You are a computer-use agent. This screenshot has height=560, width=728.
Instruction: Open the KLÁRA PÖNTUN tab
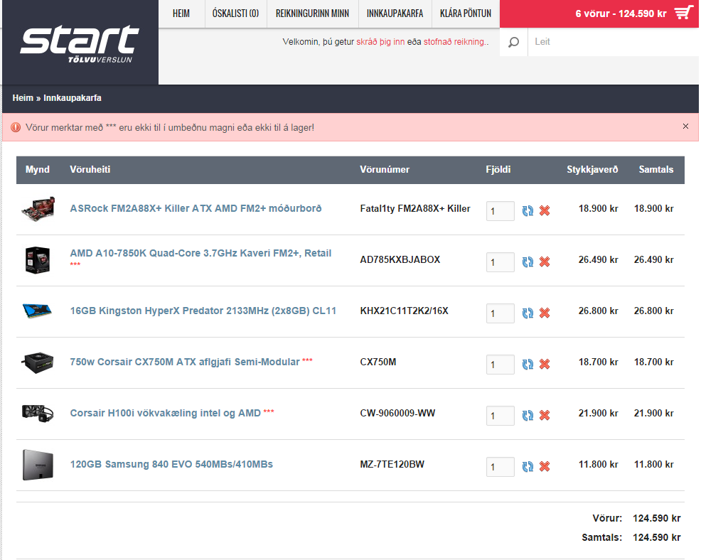click(x=466, y=13)
